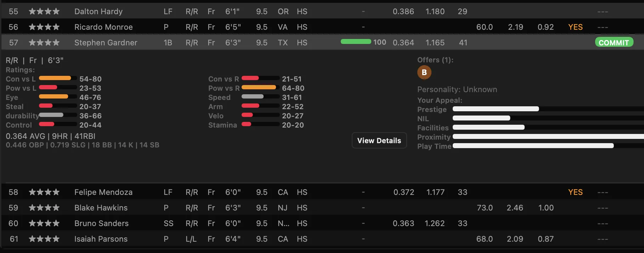Select Bruno Sanders in the recruit list
Screen dimensions: 644x253
tap(322, 223)
